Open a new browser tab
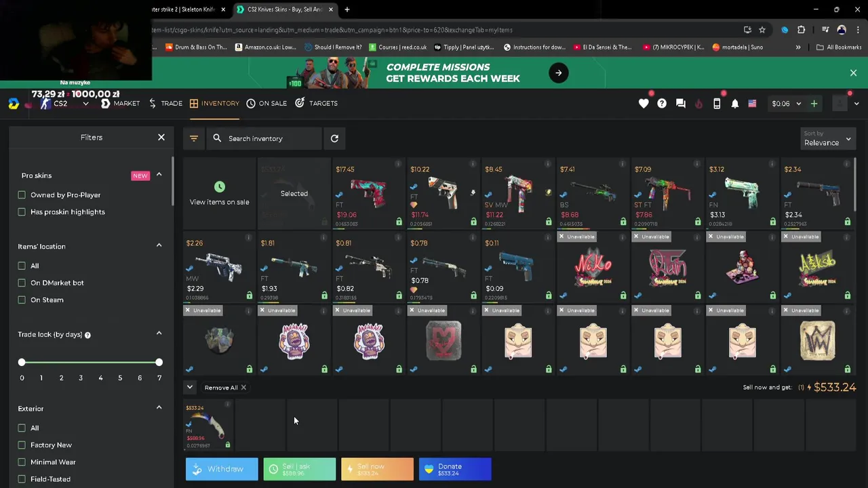The height and width of the screenshot is (488, 868). [x=347, y=9]
